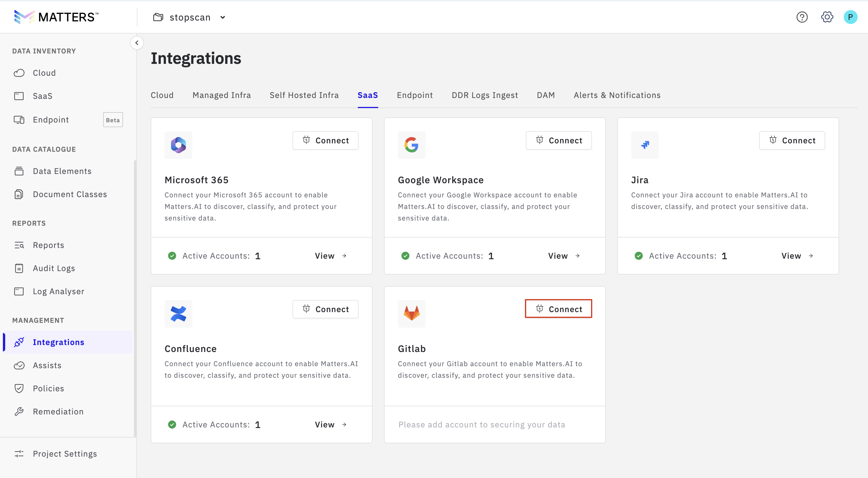Click the Jira logo icon
This screenshot has width=868, height=478.
pos(645,145)
